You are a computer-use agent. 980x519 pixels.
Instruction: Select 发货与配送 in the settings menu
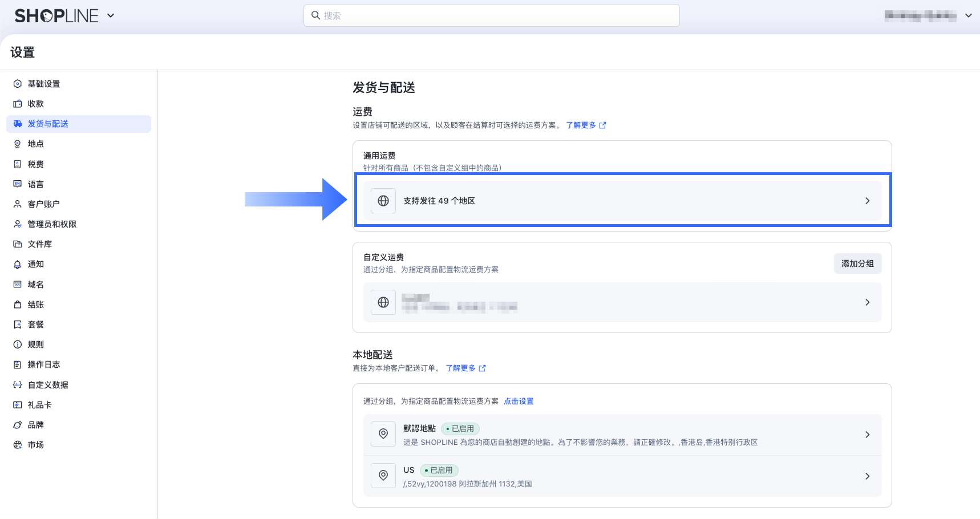[x=79, y=124]
